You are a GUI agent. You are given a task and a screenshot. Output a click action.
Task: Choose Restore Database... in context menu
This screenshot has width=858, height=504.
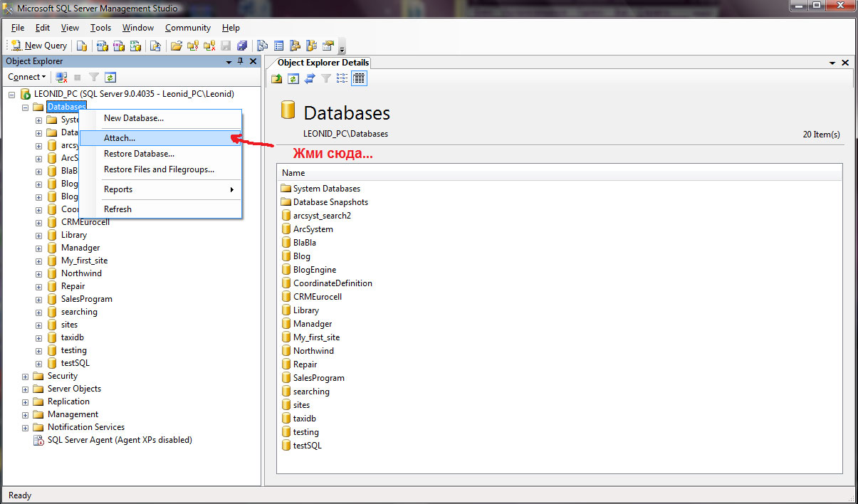click(160, 154)
